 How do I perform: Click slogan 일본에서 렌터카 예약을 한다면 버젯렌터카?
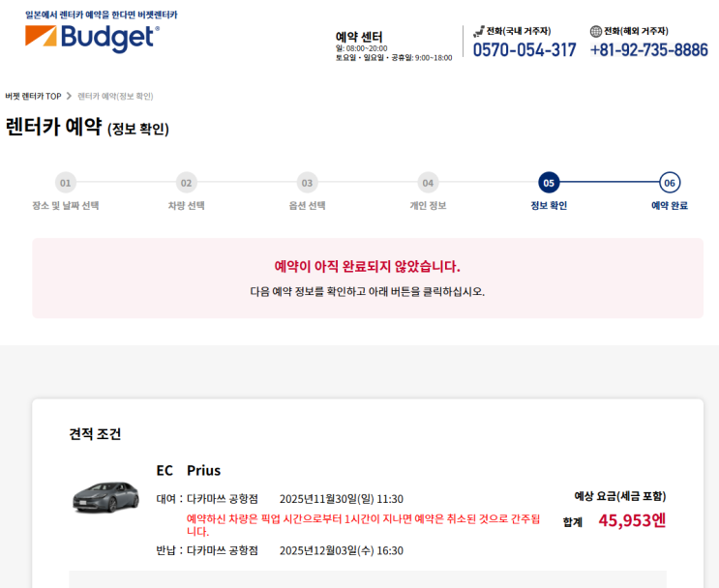[102, 15]
